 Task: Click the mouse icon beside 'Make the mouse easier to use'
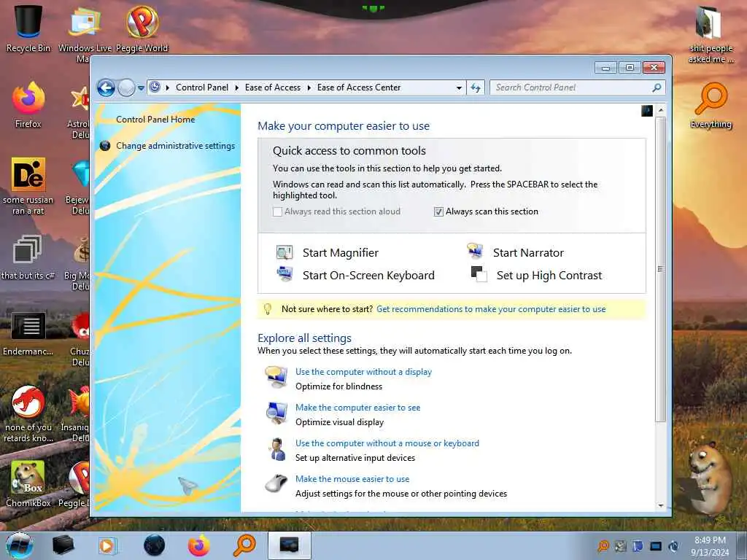276,484
